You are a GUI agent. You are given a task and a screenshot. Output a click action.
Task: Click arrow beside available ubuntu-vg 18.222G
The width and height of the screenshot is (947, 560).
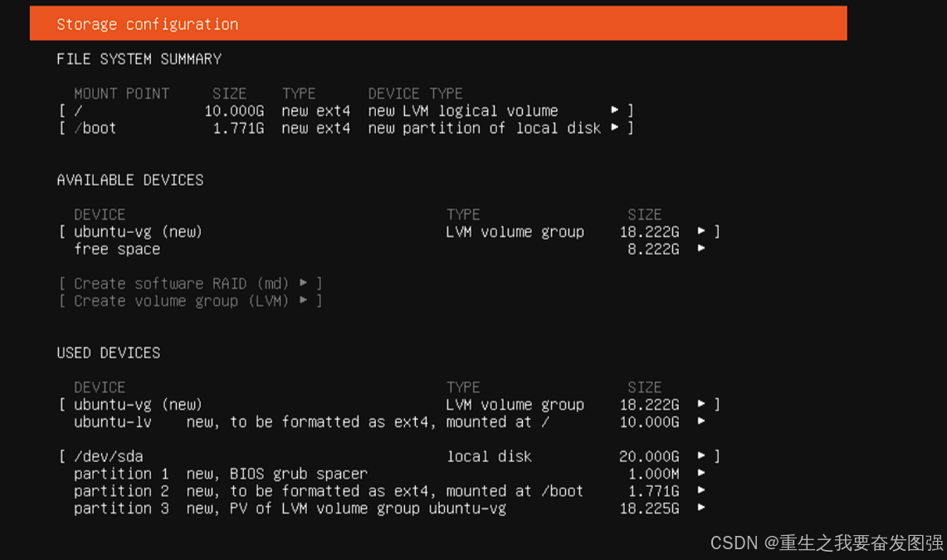tap(701, 231)
